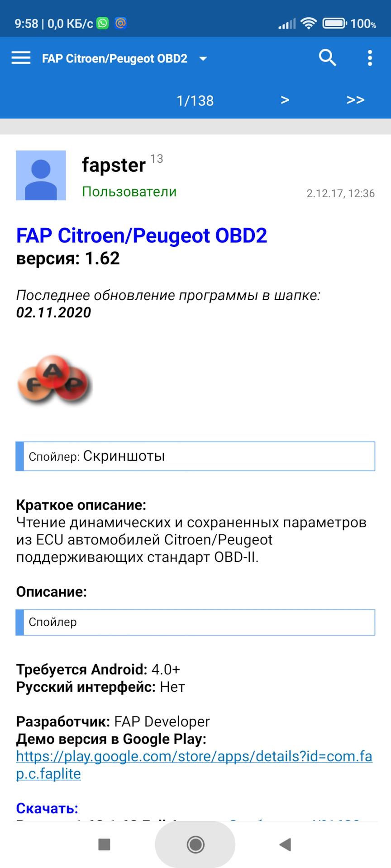This screenshot has height=868, width=391.
Task: Tap the Mail.ru notification icon
Action: (x=120, y=22)
